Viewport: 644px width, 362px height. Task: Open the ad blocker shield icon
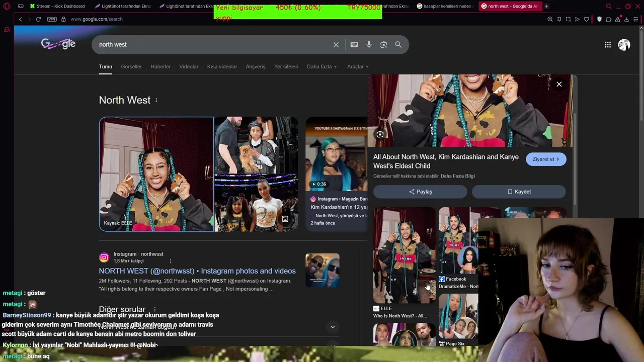(x=599, y=19)
